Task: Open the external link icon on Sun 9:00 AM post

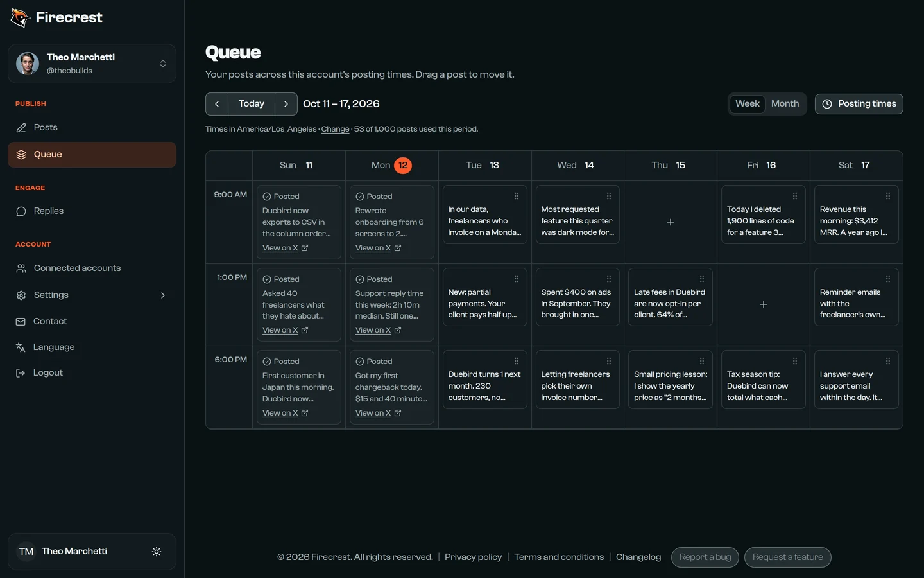Action: coord(305,248)
